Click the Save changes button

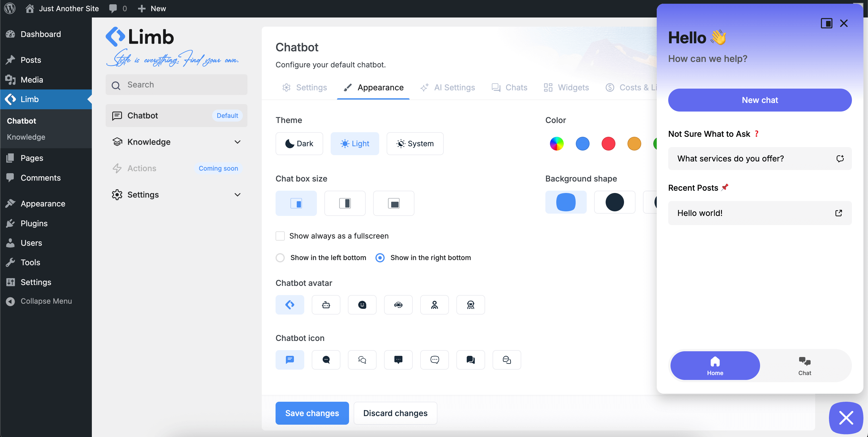coord(312,413)
